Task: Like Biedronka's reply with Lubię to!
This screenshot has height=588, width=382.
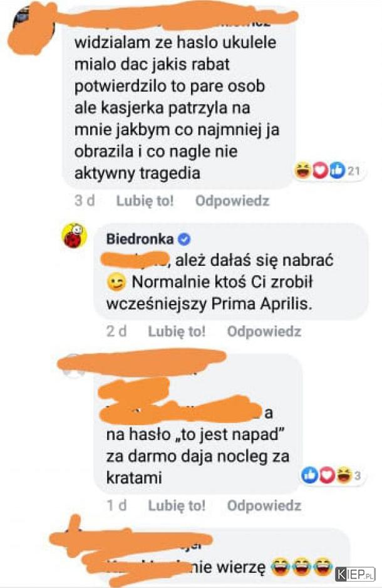Action: click(x=177, y=331)
